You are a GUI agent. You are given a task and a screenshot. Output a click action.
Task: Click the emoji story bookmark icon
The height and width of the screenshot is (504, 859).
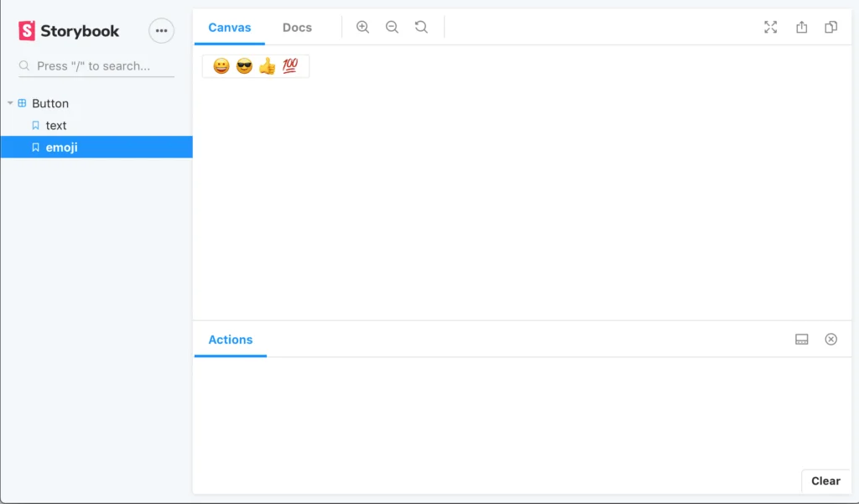click(x=35, y=148)
